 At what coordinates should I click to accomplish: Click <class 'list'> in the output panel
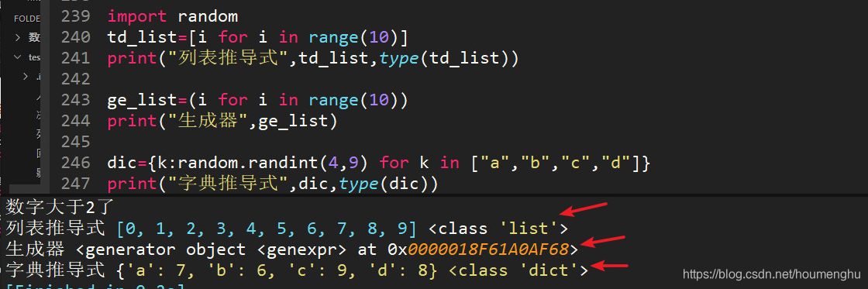pos(498,228)
